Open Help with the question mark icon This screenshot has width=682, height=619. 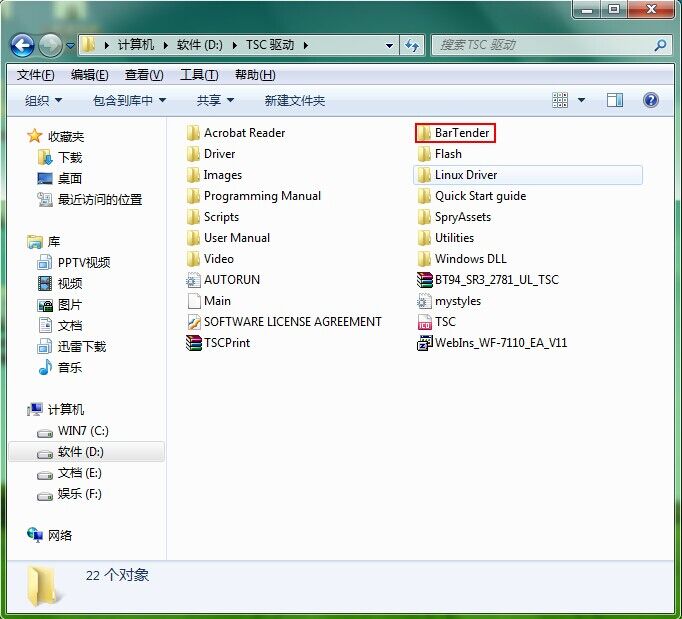click(651, 100)
